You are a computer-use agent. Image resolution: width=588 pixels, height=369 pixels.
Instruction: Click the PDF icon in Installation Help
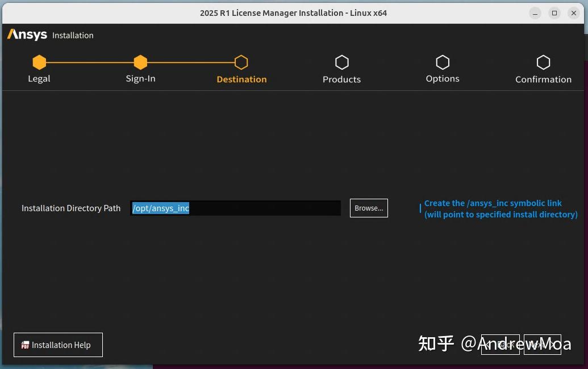tap(25, 345)
